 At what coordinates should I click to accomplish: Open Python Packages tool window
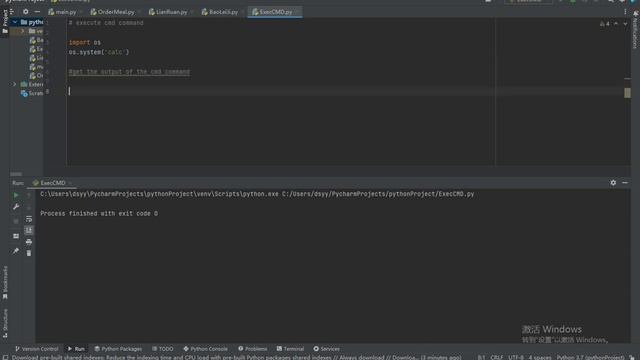point(118,349)
